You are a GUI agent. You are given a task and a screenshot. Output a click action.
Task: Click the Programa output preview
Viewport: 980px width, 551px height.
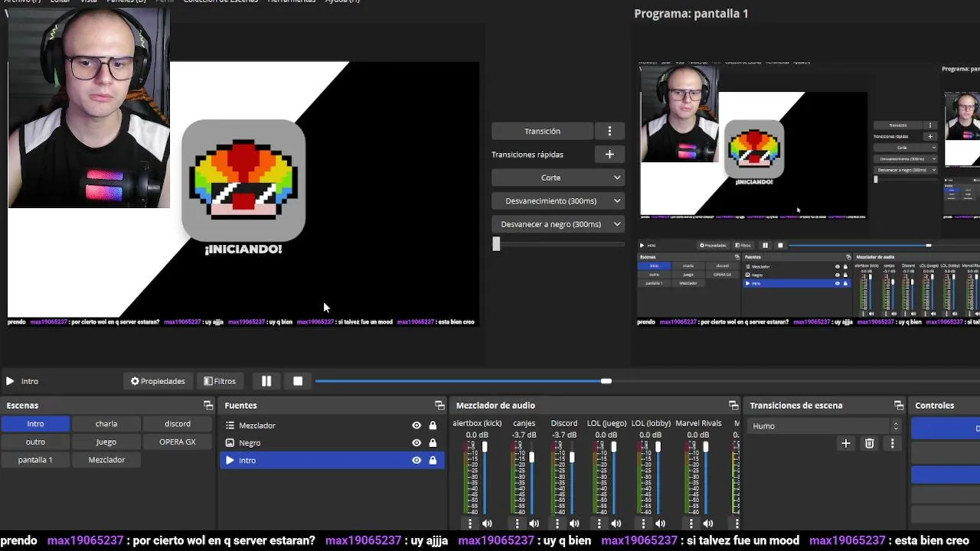(x=808, y=194)
